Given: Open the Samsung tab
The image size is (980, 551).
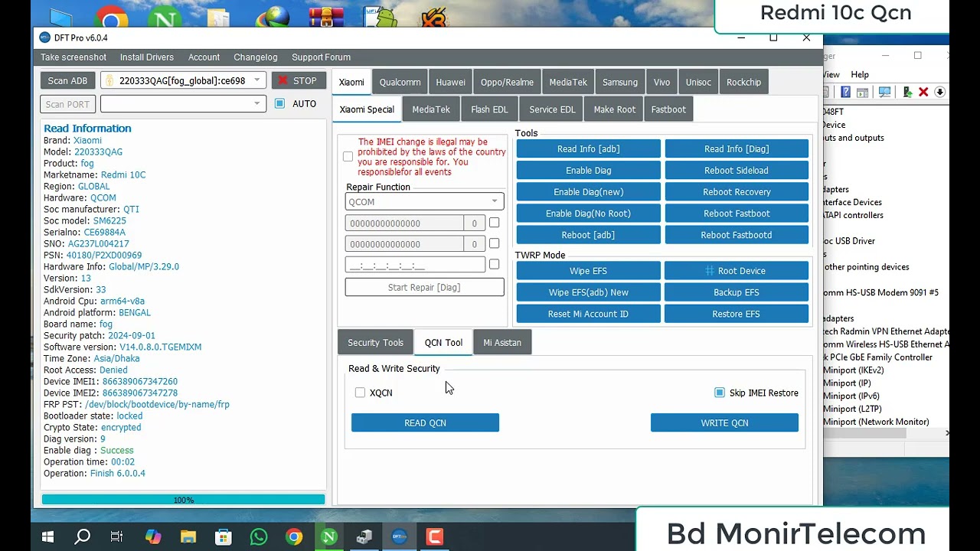Looking at the screenshot, I should tap(620, 82).
